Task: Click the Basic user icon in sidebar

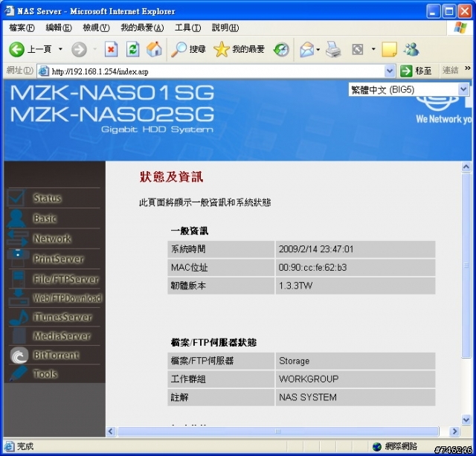Action: (16, 218)
